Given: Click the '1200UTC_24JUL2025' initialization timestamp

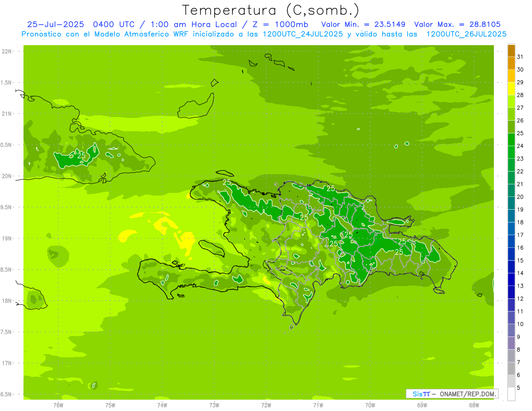Looking at the screenshot, I should pyautogui.click(x=303, y=34).
